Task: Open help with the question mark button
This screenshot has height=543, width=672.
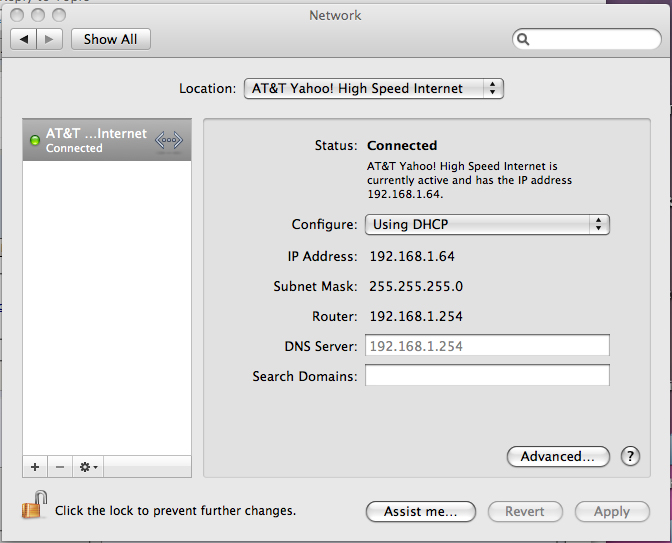Action: pyautogui.click(x=630, y=456)
